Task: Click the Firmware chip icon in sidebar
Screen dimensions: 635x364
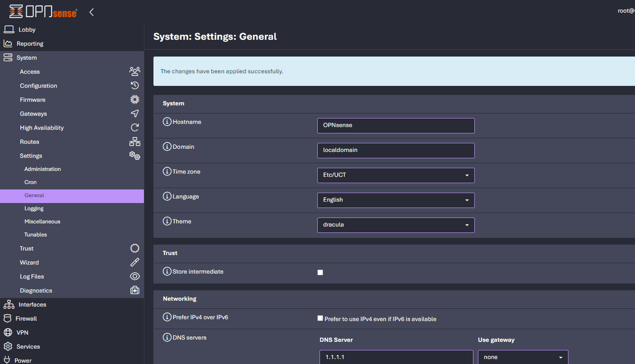Action: click(134, 99)
